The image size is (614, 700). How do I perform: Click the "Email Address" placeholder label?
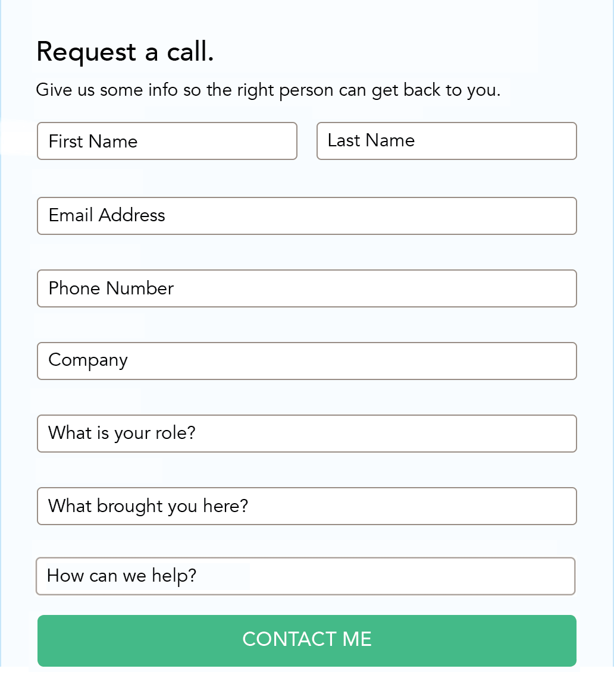tap(106, 215)
